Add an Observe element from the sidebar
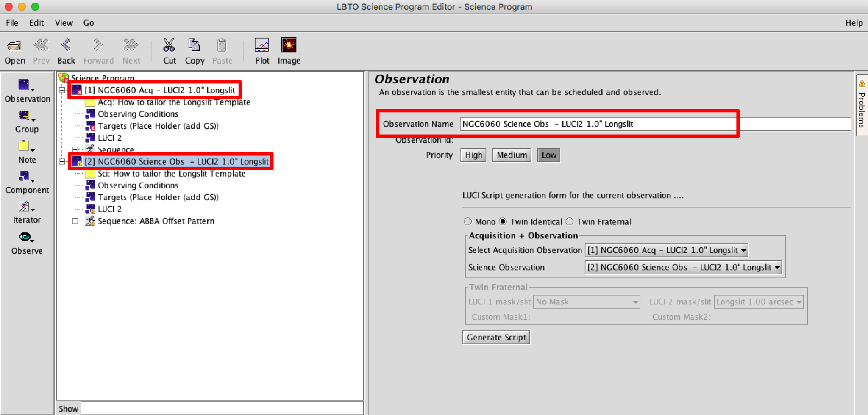868x415 pixels. tap(27, 243)
